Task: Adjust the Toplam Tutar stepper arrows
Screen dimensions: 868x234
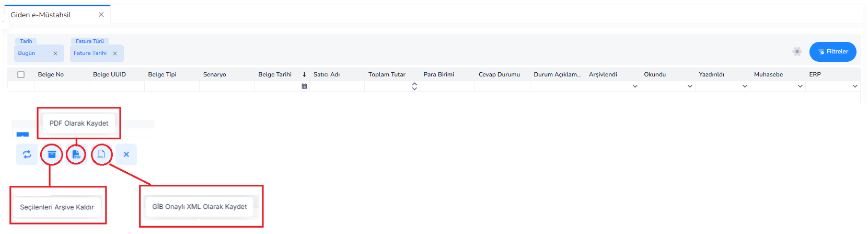Action: [x=414, y=86]
